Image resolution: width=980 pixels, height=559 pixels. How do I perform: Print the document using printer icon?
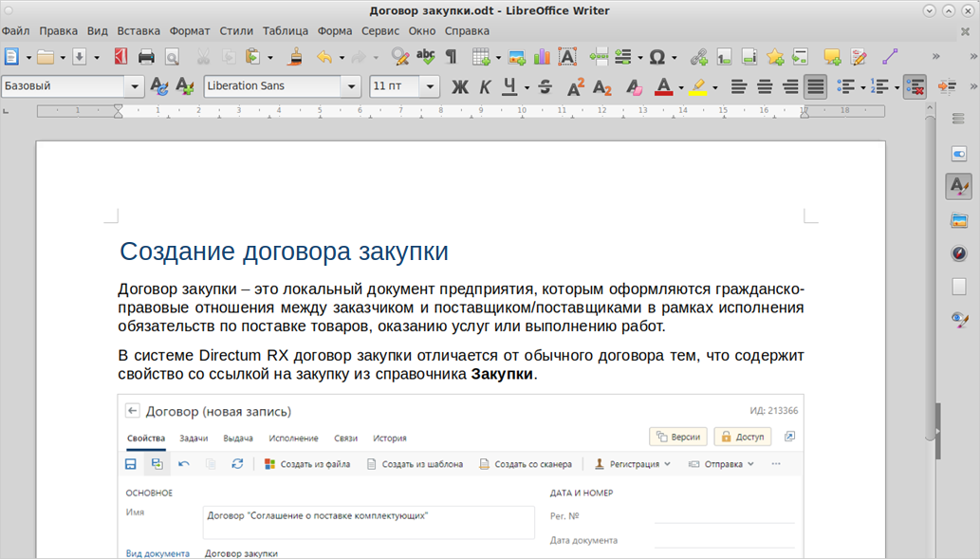pos(146,57)
